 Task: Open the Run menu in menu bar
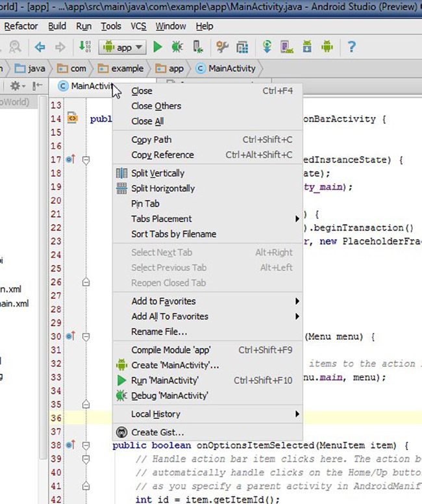point(84,26)
